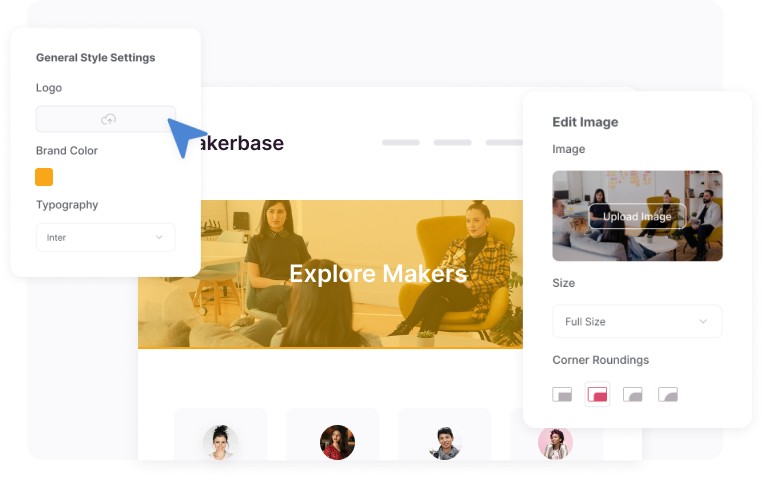Click the third maker's avatar, man smiling
The height and width of the screenshot is (480, 765).
444,443
